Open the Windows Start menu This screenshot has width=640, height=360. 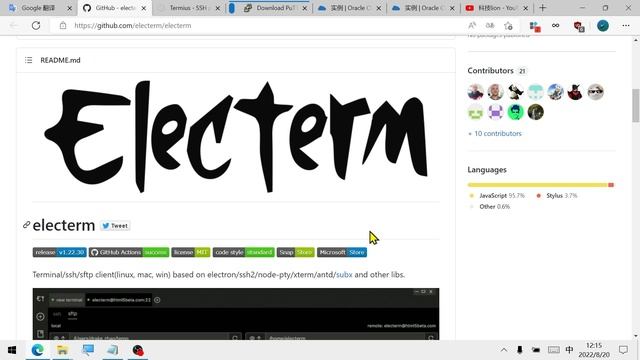point(12,350)
